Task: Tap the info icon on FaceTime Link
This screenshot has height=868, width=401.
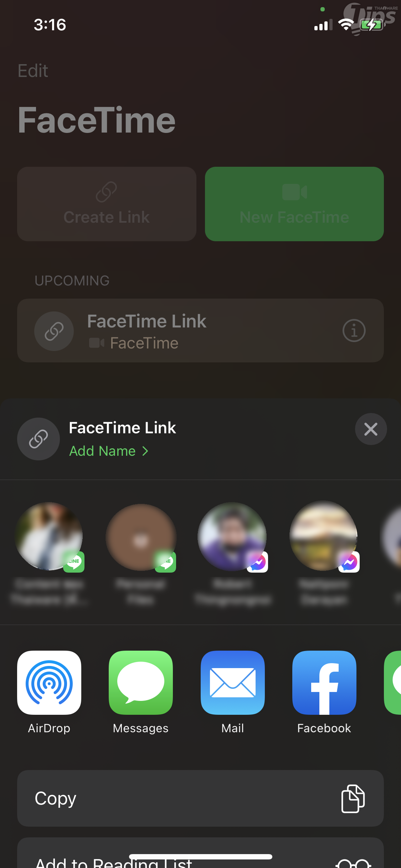Action: tap(354, 331)
